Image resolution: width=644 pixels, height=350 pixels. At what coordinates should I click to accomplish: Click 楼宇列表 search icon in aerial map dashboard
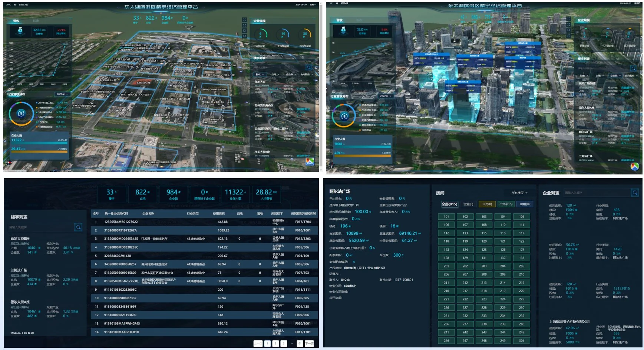tap(309, 67)
